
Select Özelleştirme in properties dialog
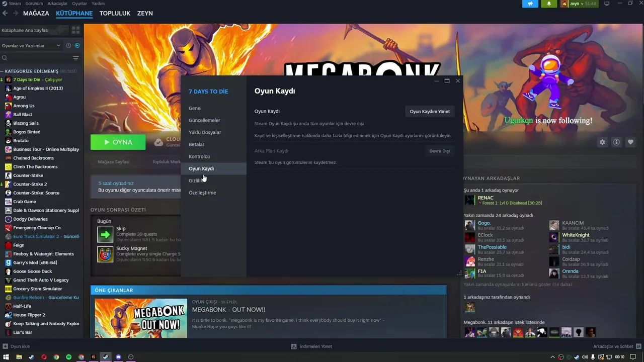(214, 193)
